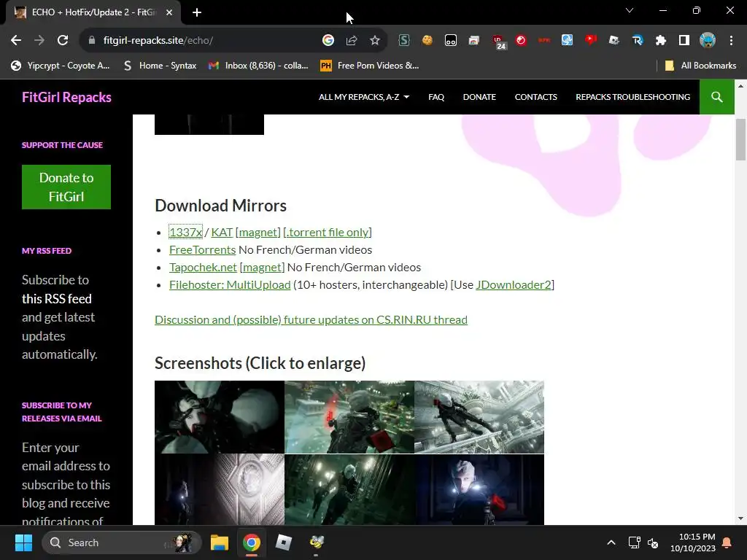Open the taskbar clock showing 10:15 PM

693,542
